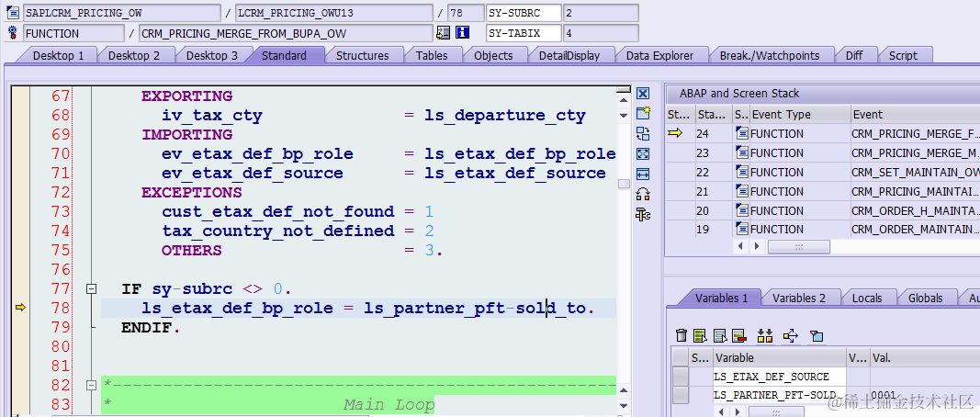Click the source icon in stack level 21
This screenshot has width=980, height=417.
click(742, 191)
